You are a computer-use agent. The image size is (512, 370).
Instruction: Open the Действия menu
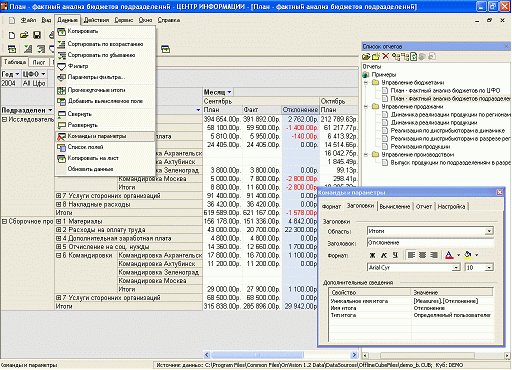point(96,20)
